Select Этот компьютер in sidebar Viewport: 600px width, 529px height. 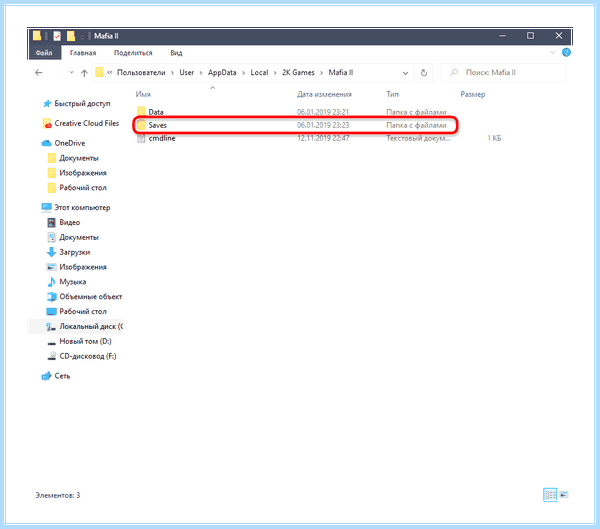82,207
